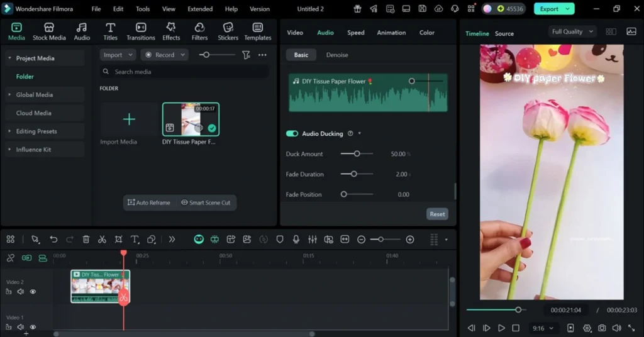Hide the Video 2 track with eye icon

(x=33, y=292)
